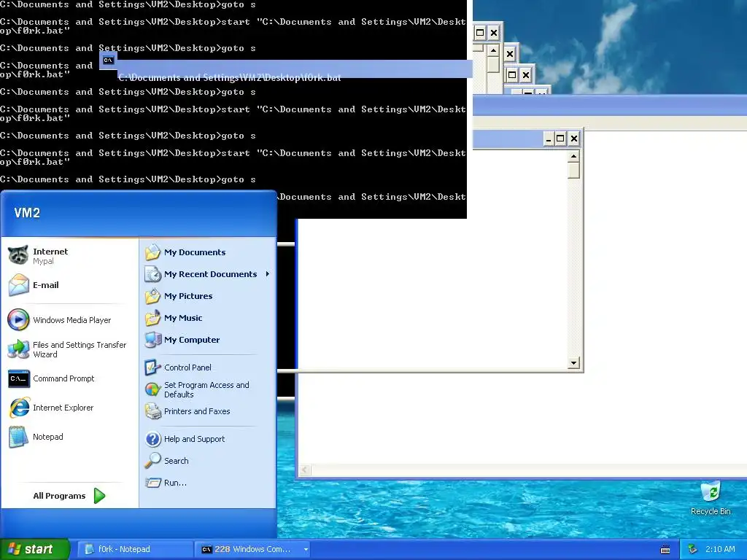
Task: Click the system tray icon next to clock
Action: (x=693, y=549)
